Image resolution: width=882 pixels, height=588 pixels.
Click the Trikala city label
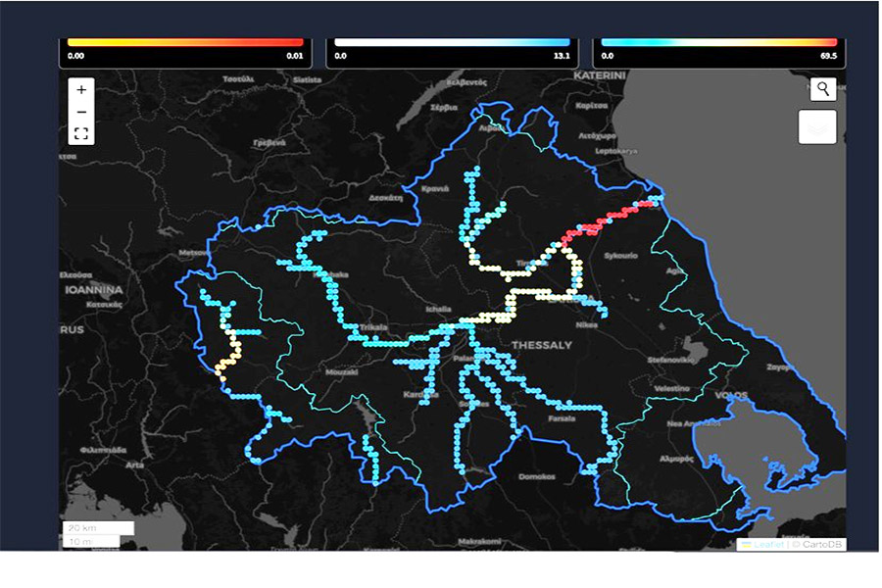372,327
